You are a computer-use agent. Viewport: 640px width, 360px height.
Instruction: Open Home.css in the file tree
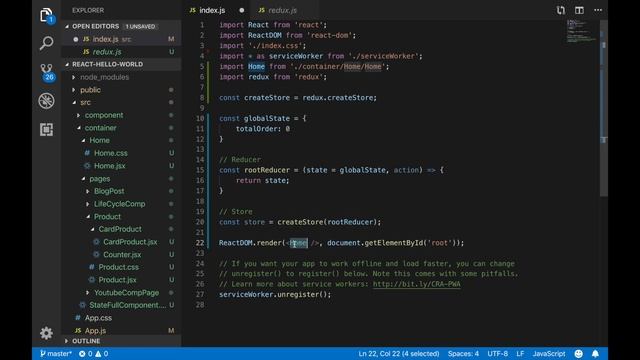(121, 153)
